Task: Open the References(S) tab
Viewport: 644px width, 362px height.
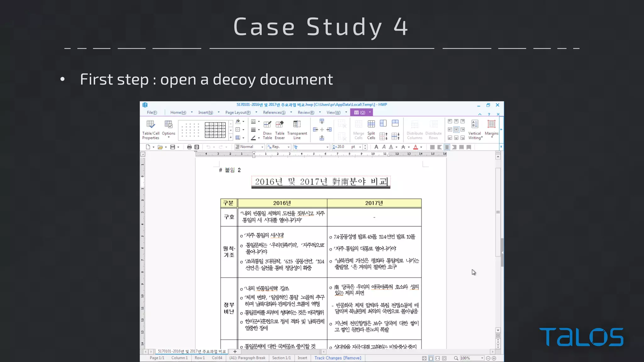Action: [x=274, y=112]
